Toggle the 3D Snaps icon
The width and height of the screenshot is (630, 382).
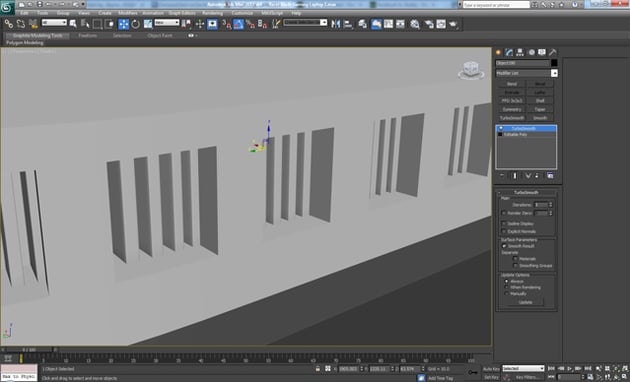click(x=226, y=24)
